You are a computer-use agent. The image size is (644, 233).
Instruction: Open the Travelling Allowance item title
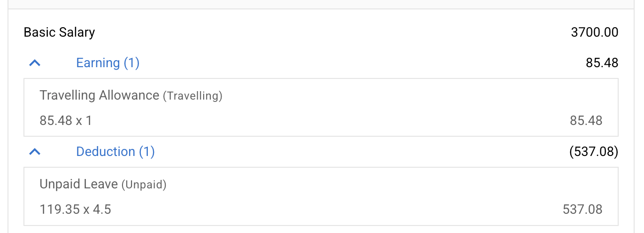100,95
